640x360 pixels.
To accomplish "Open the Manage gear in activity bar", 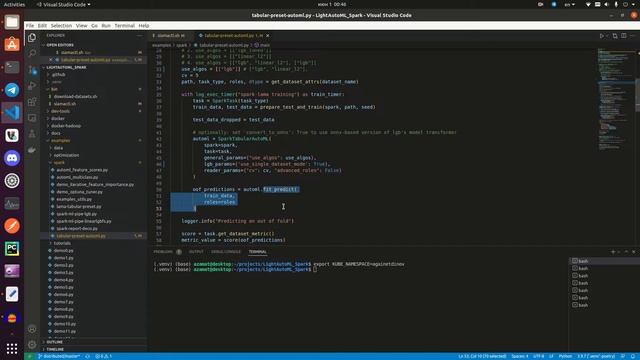I will 32,344.
